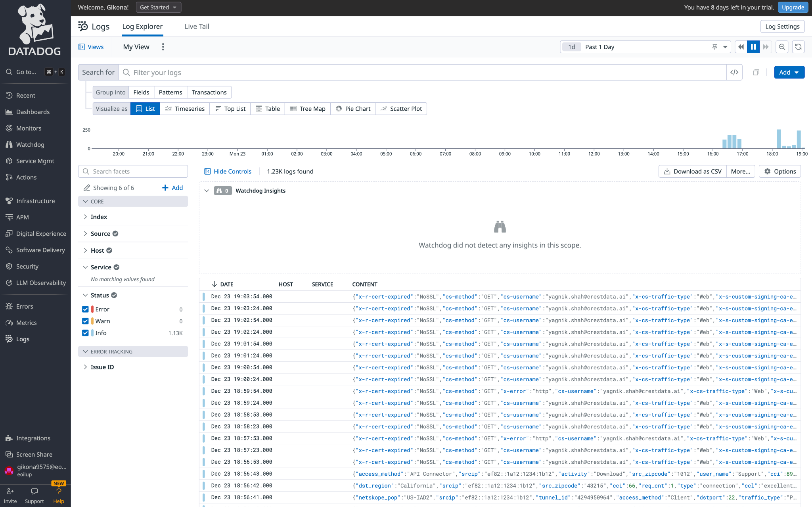Refresh the log results
Screen dimensions: 812x507
coord(798,47)
